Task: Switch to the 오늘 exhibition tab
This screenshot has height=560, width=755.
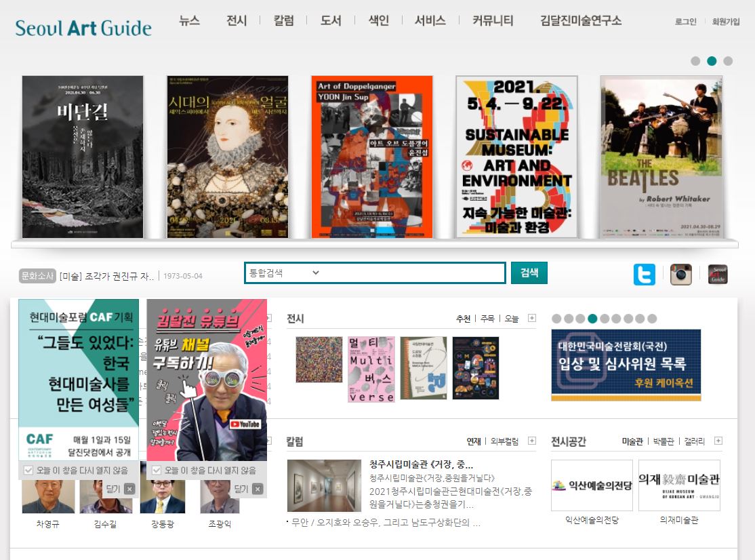Action: click(512, 318)
